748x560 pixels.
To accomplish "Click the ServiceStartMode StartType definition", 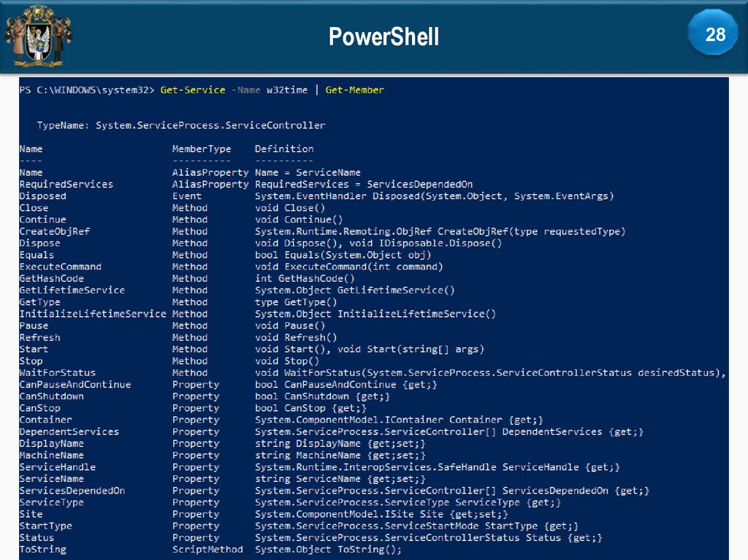I will point(417,526).
